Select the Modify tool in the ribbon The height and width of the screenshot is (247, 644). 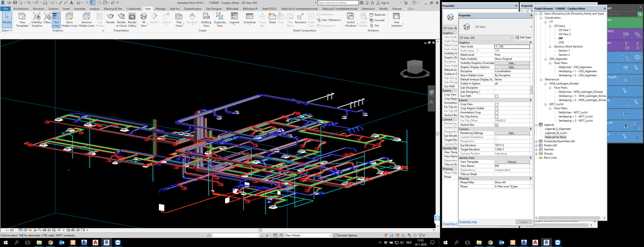click(x=7, y=19)
